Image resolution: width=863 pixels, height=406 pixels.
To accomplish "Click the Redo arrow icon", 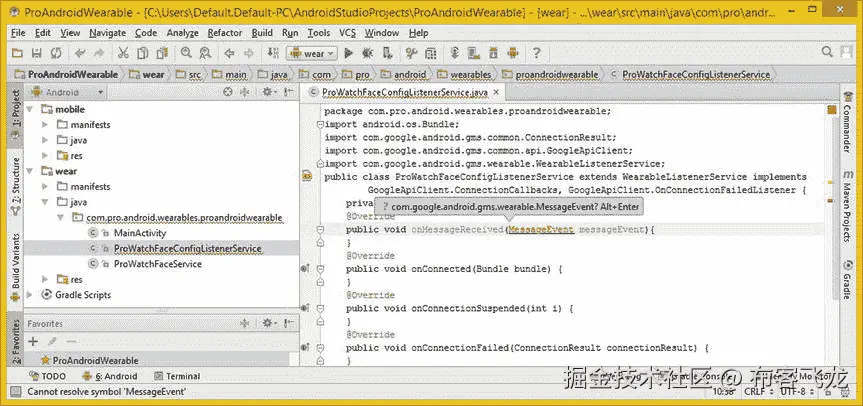I will pos(99,53).
